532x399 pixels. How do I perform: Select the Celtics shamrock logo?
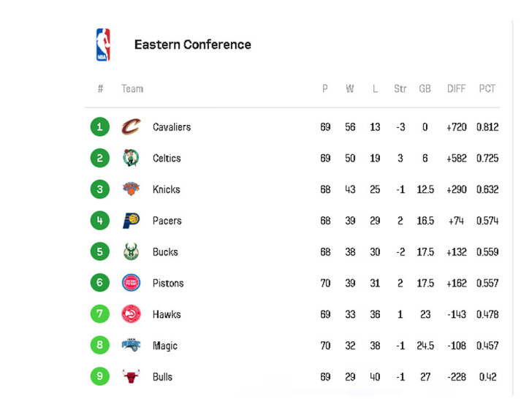(x=131, y=158)
